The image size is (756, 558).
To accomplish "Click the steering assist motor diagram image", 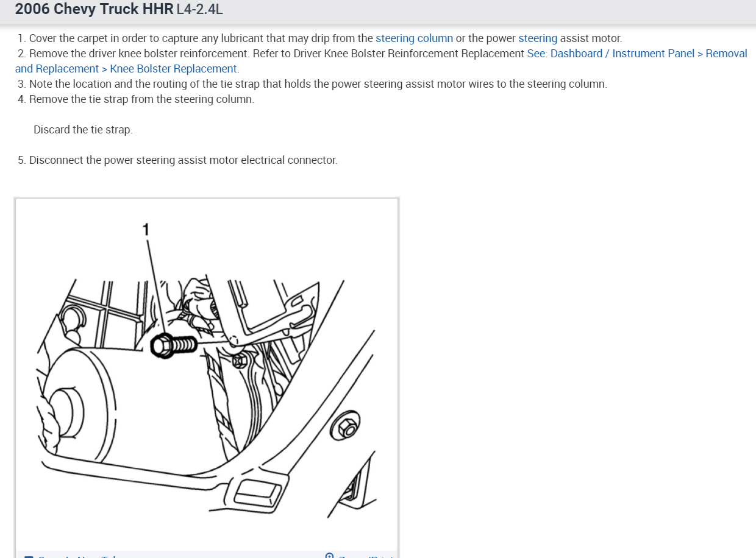I will point(207,375).
